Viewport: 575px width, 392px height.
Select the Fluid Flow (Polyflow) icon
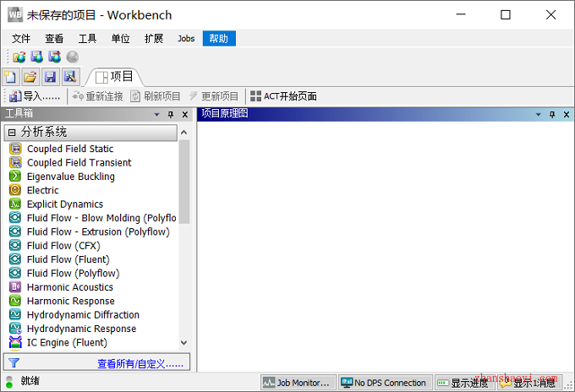(x=15, y=273)
